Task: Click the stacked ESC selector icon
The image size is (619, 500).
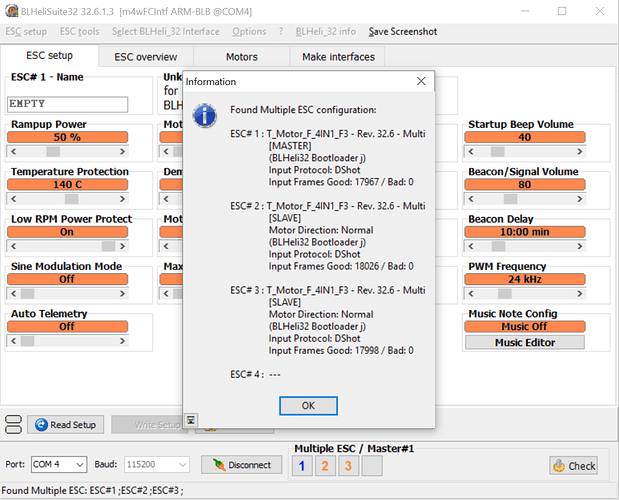Action: click(13, 425)
